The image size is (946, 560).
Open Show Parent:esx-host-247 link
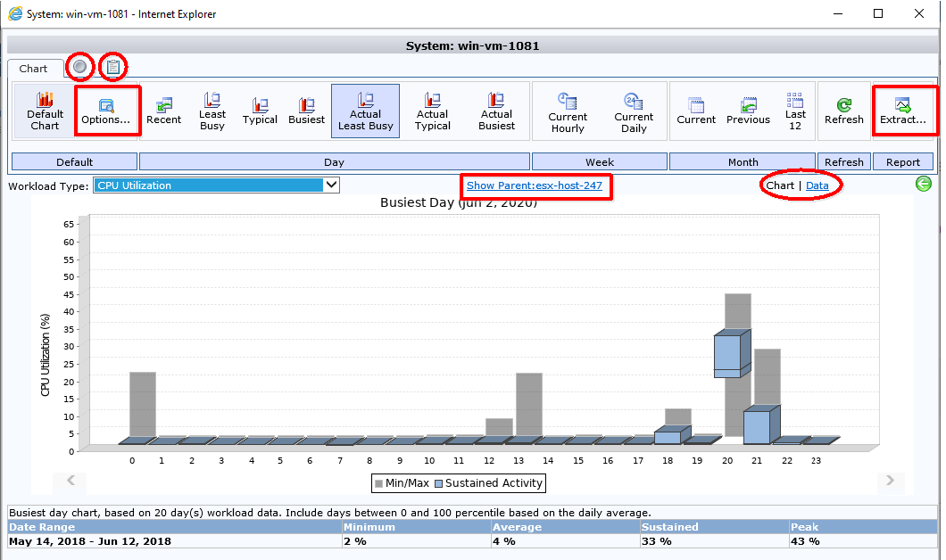click(535, 185)
